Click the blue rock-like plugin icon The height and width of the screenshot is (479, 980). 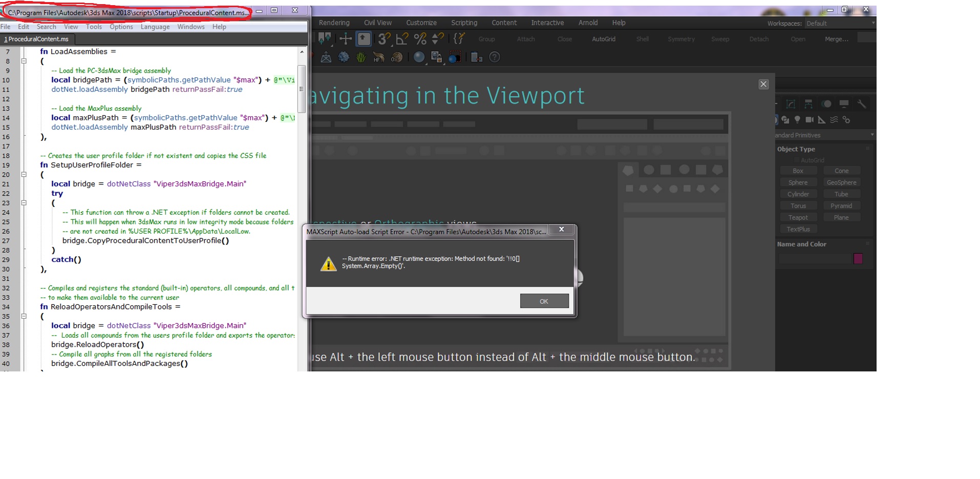[344, 57]
